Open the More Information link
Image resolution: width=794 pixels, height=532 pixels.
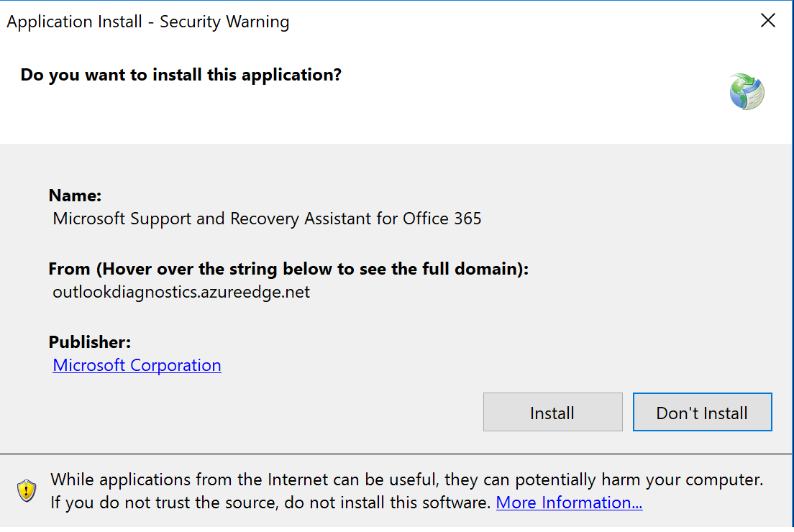(568, 502)
